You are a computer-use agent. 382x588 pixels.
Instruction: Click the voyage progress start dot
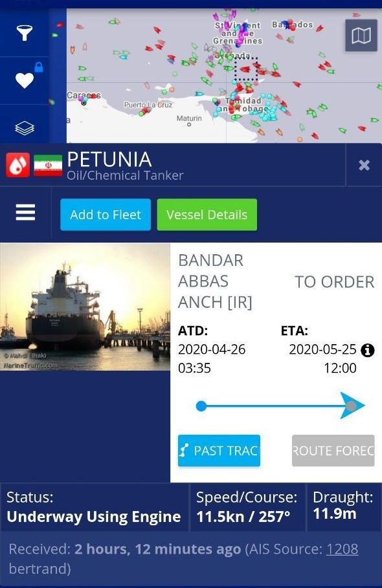(x=201, y=406)
